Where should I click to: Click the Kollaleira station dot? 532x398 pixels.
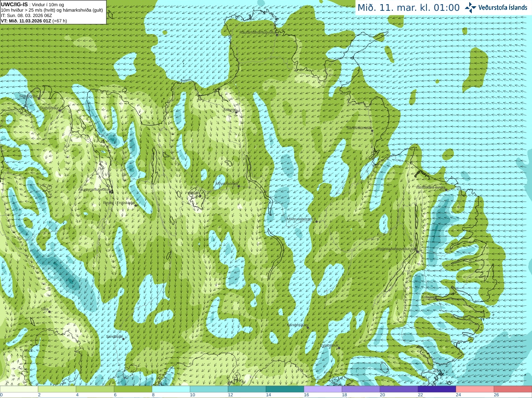[x=437, y=299]
